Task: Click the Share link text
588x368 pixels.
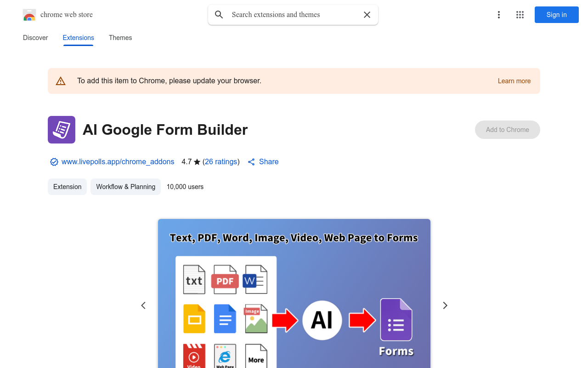Action: point(269,162)
